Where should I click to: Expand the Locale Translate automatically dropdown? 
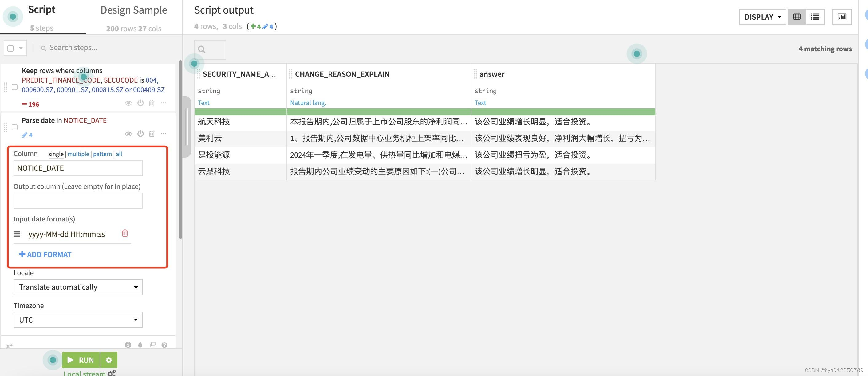78,287
